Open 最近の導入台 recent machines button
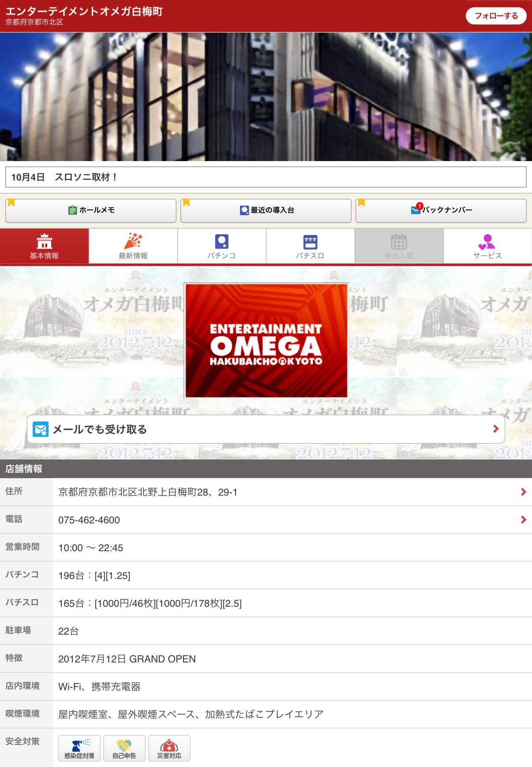This screenshot has width=532, height=767. [x=266, y=211]
